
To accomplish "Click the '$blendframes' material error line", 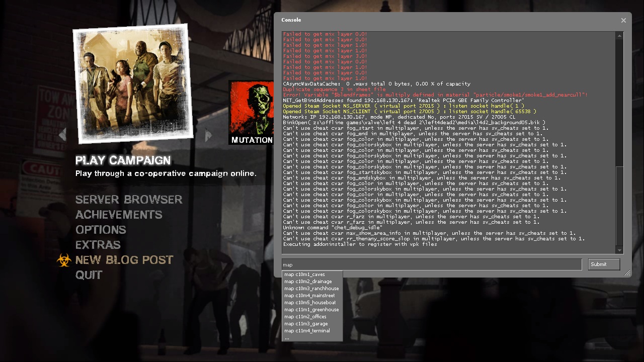I will point(435,95).
